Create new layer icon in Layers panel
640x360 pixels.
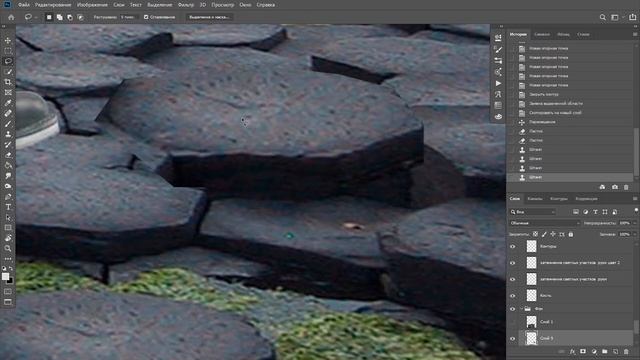616,351
